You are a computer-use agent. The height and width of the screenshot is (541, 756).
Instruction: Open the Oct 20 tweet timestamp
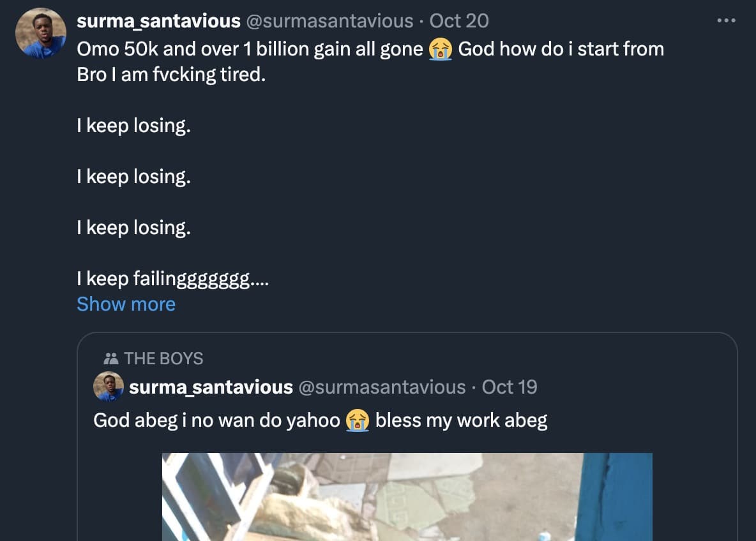[459, 21]
